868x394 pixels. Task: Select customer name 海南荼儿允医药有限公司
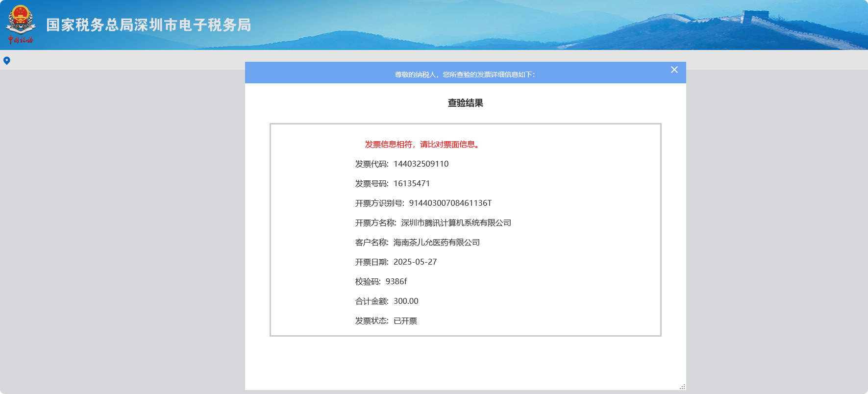pos(437,242)
